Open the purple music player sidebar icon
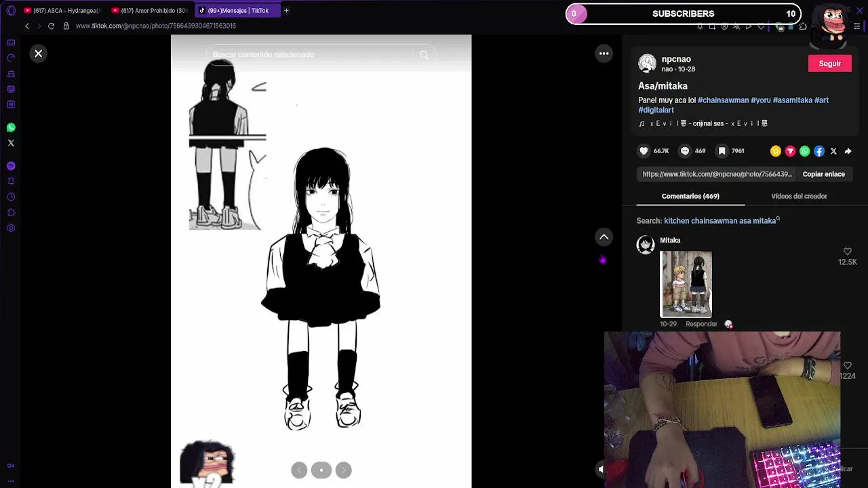The height and width of the screenshot is (488, 868). pyautogui.click(x=11, y=166)
